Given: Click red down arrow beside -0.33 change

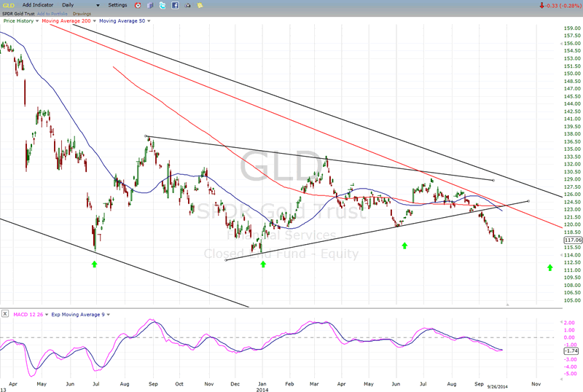Looking at the screenshot, I should point(541,5).
